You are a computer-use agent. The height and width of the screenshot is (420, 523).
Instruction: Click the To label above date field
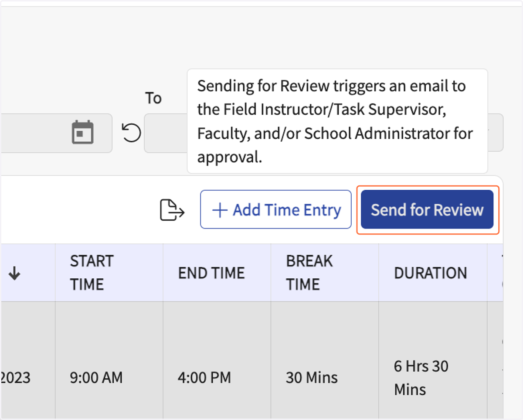(153, 98)
